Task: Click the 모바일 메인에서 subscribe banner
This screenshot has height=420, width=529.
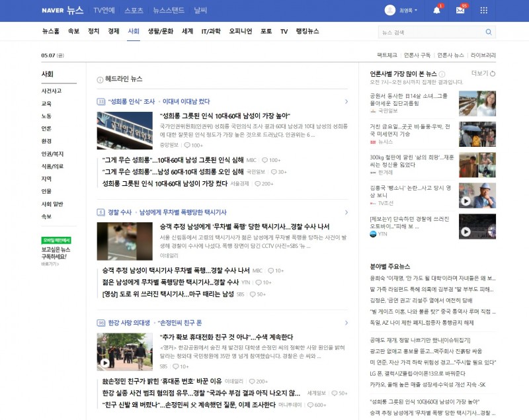Action: [56, 251]
